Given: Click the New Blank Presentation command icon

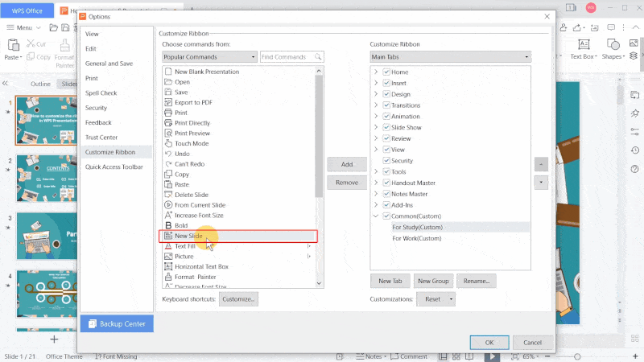Looking at the screenshot, I should coord(168,72).
